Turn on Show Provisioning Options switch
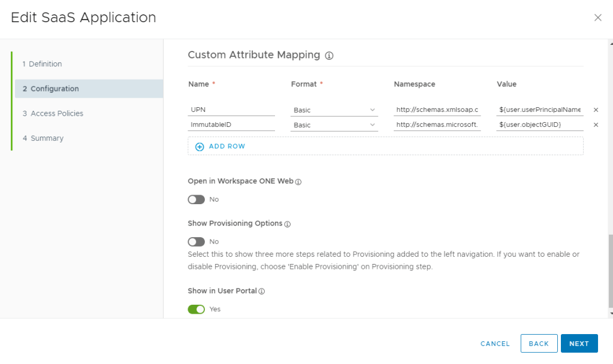The height and width of the screenshot is (364, 613). point(196,242)
